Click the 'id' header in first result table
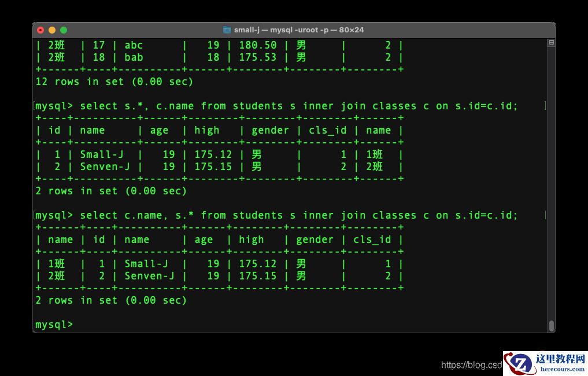Viewport: 588px width, 376px height. tap(54, 130)
